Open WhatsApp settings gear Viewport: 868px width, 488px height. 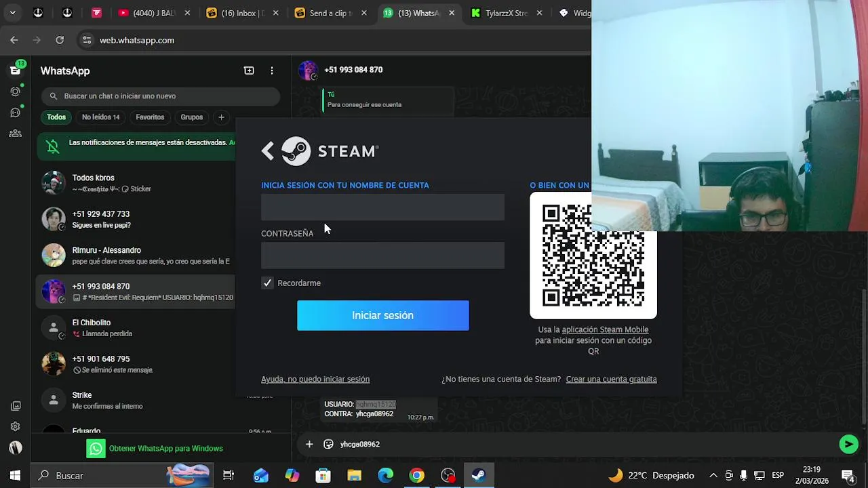click(16, 426)
